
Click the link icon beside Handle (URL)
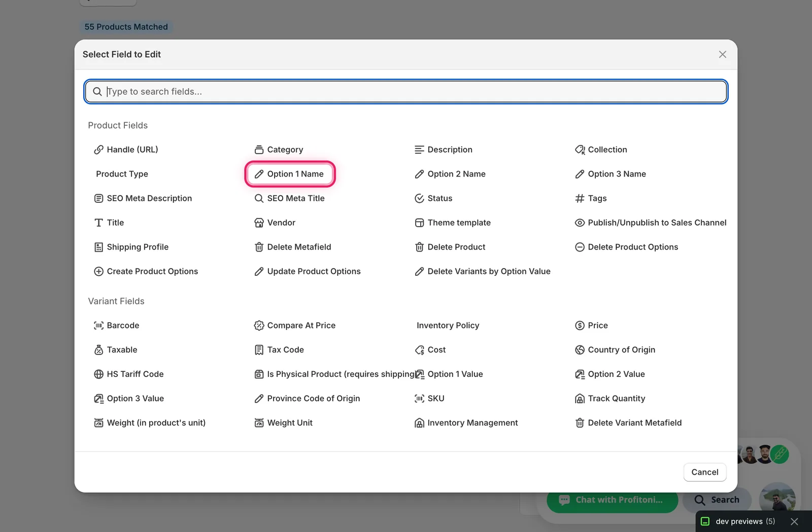tap(98, 150)
